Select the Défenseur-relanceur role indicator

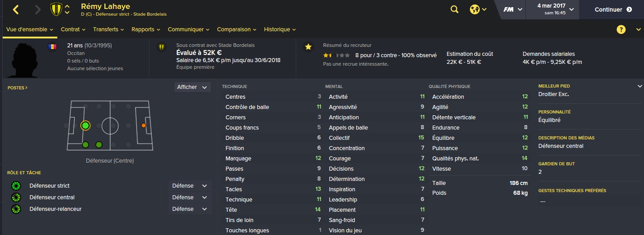pos(16,209)
